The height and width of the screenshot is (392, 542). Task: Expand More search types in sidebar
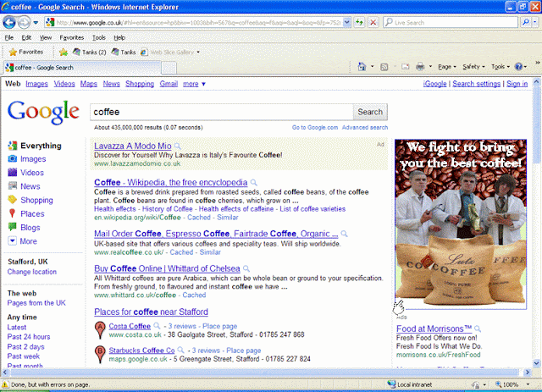(22, 241)
